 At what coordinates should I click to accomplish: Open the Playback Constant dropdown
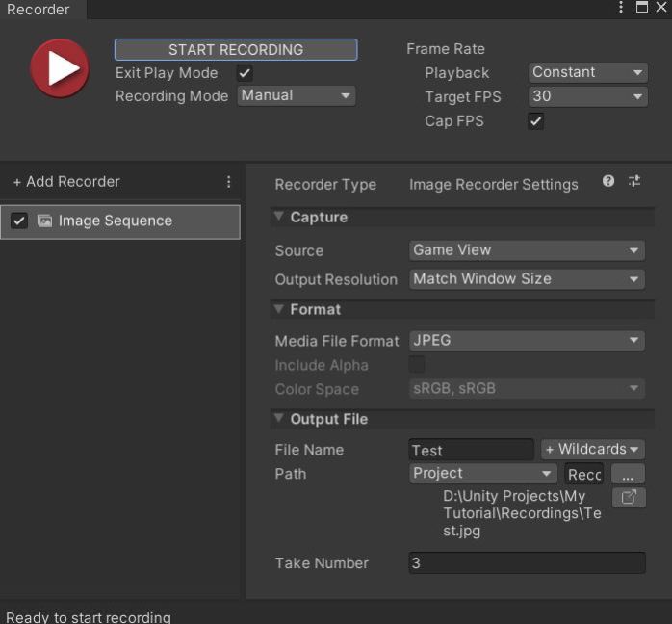pos(587,72)
